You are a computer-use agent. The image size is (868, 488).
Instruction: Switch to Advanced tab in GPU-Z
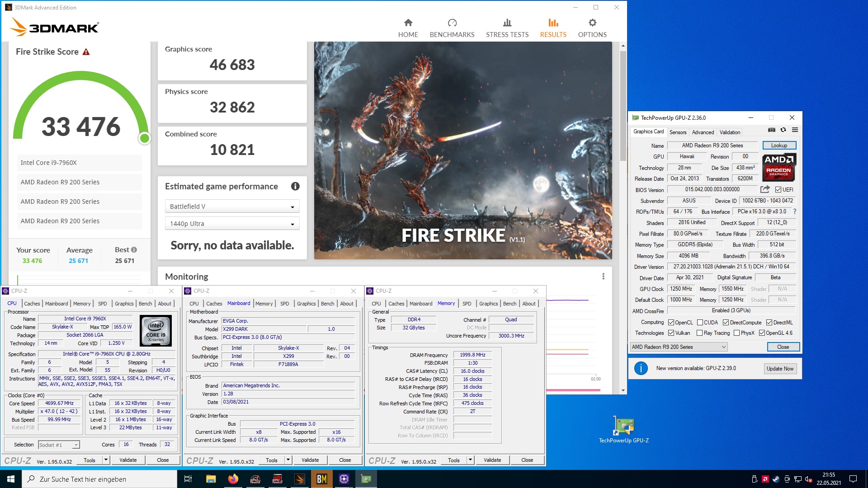click(x=703, y=132)
